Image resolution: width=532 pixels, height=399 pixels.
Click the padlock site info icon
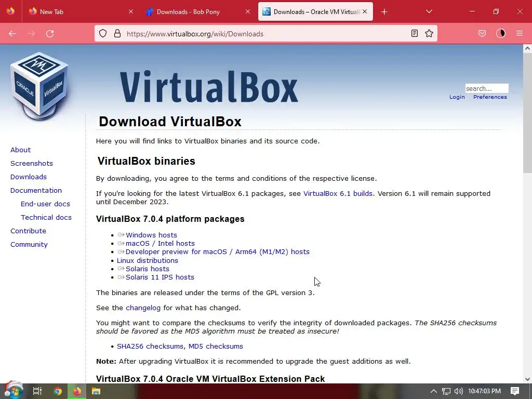click(117, 33)
